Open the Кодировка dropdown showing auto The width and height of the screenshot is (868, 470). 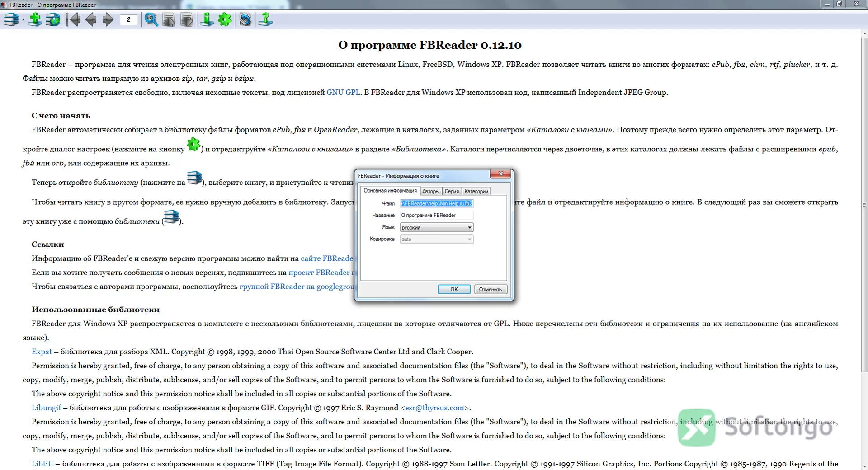point(437,239)
